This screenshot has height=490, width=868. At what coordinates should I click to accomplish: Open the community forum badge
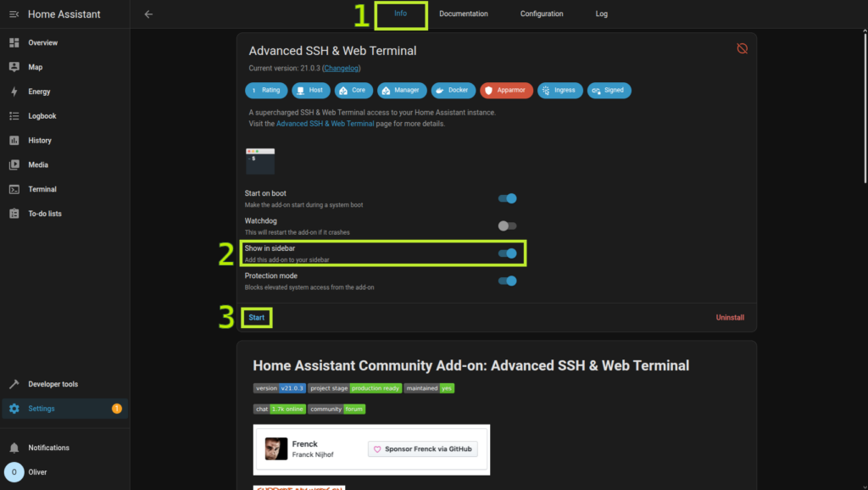click(x=337, y=409)
